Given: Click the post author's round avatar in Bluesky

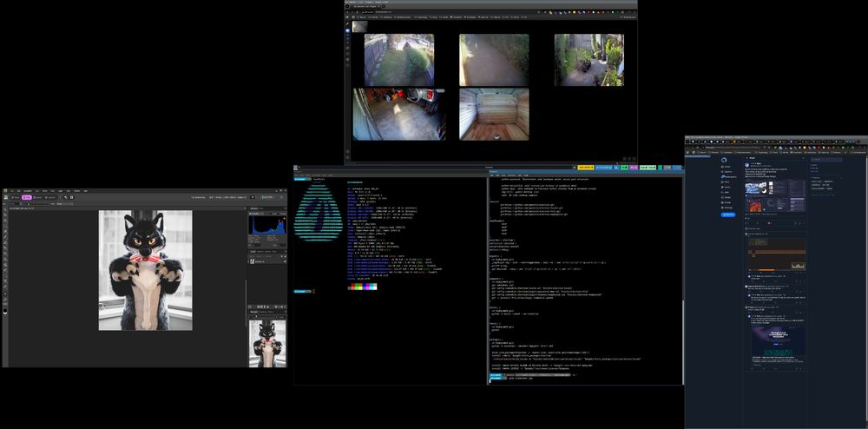Looking at the screenshot, I should (747, 165).
